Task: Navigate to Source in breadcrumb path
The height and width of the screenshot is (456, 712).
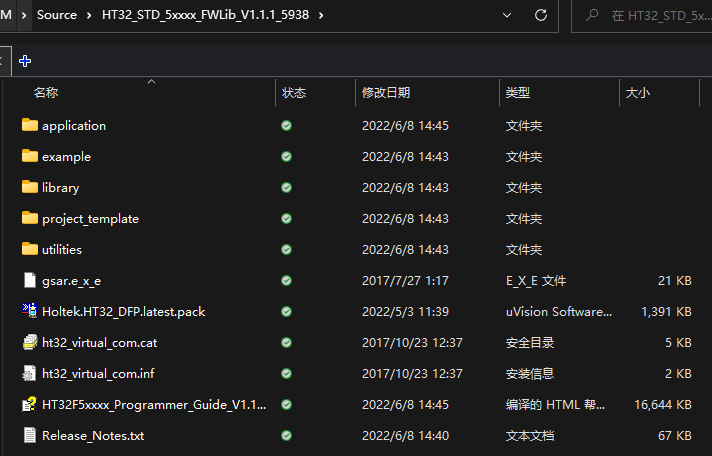Action: tap(57, 15)
